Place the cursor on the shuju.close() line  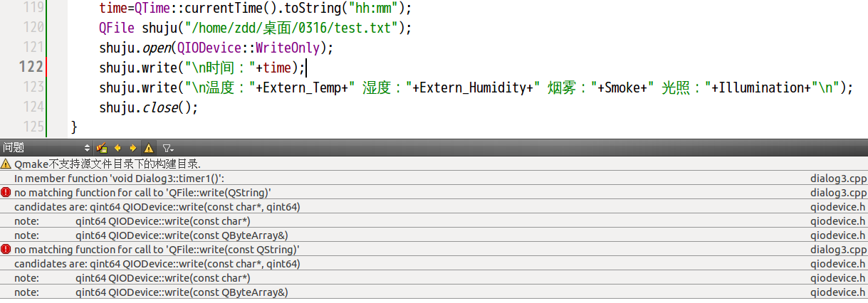(x=148, y=108)
